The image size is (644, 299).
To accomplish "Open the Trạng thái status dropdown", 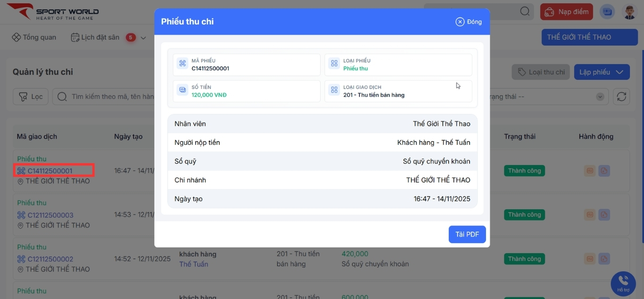I will click(600, 97).
